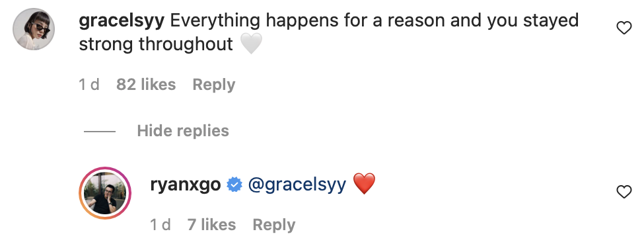644x248 pixels.
Task: Open the 1 d timestamp under gracelsyy's comment
Action: pyautogui.click(x=89, y=85)
